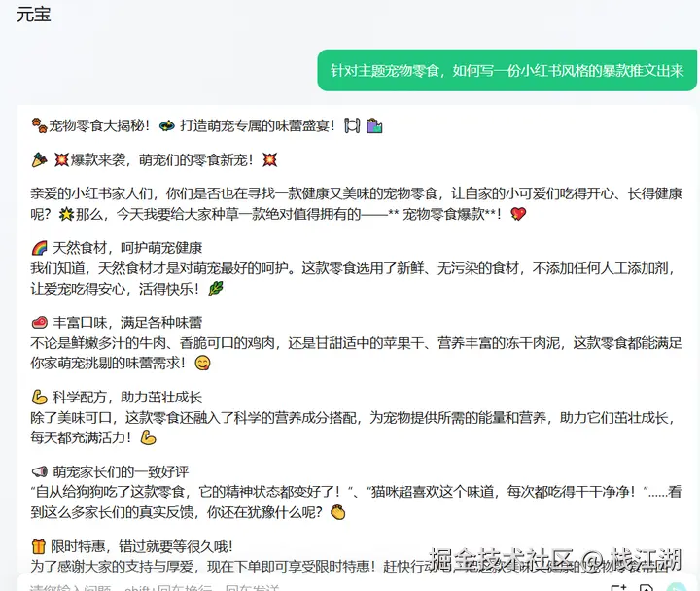
Task: Click the gift emoji before 限时特惠
Action: click(39, 546)
